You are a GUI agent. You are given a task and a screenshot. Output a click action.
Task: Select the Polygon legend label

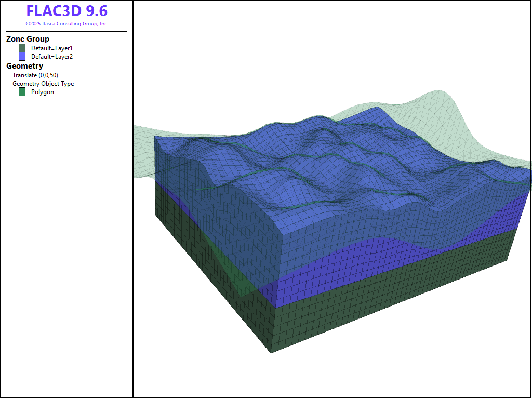point(42,92)
